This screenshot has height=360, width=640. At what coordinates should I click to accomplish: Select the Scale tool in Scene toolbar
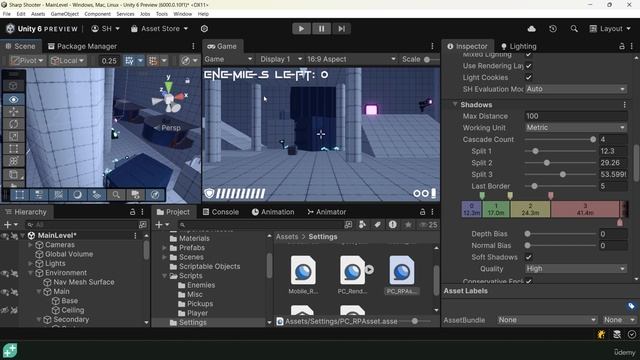[13, 136]
